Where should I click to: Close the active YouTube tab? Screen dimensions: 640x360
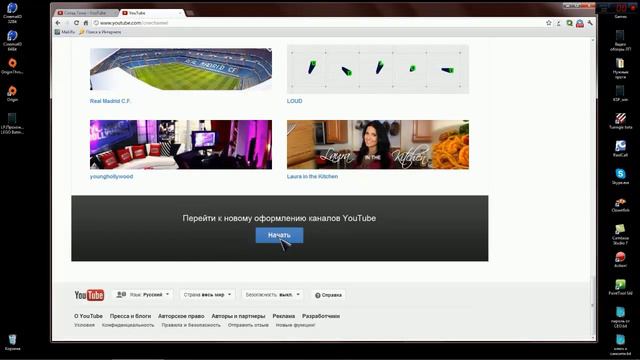point(180,13)
